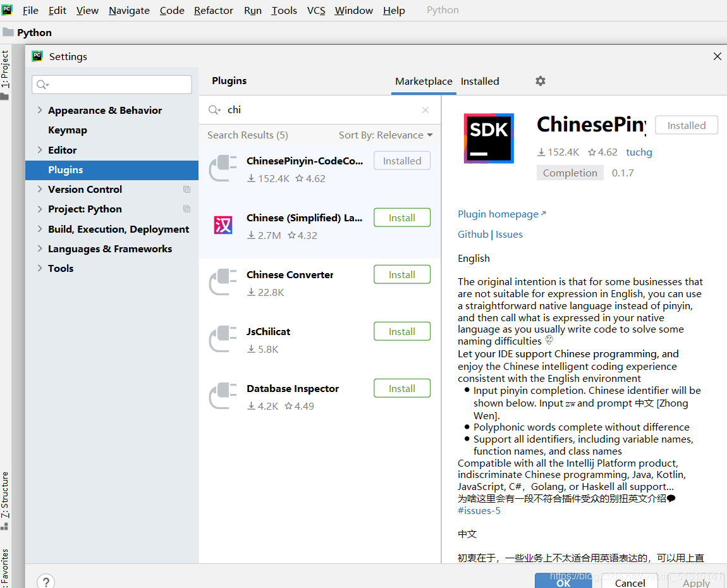The image size is (727, 588).
Task: Select Database Inspector plugin name in results
Action: coord(293,389)
